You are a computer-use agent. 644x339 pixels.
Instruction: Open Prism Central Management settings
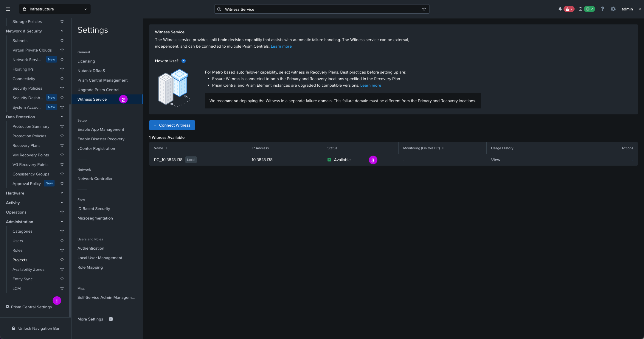103,80
